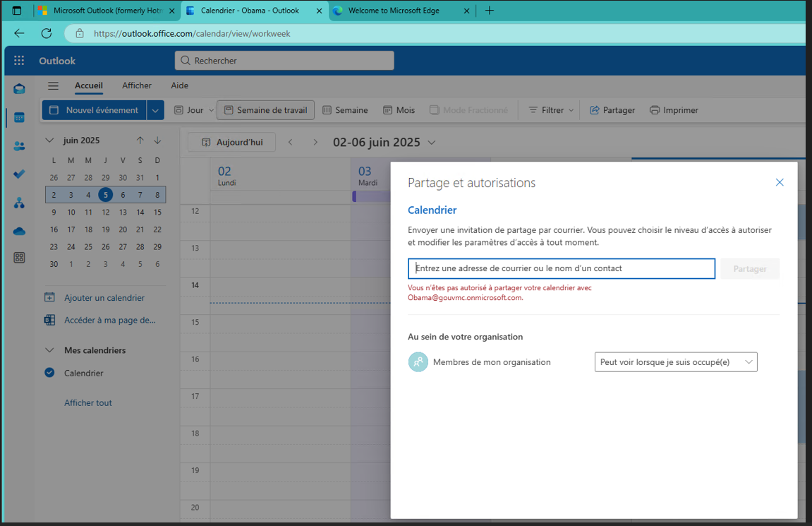Toggle the hamburger navigation pane icon
Image resolution: width=812 pixels, height=526 pixels.
click(x=53, y=86)
